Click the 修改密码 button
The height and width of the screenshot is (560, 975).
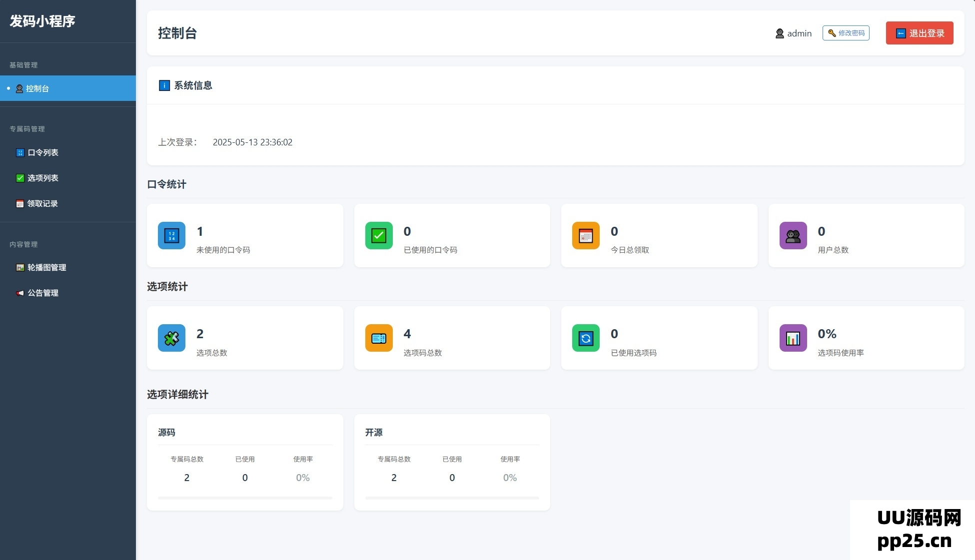(846, 33)
